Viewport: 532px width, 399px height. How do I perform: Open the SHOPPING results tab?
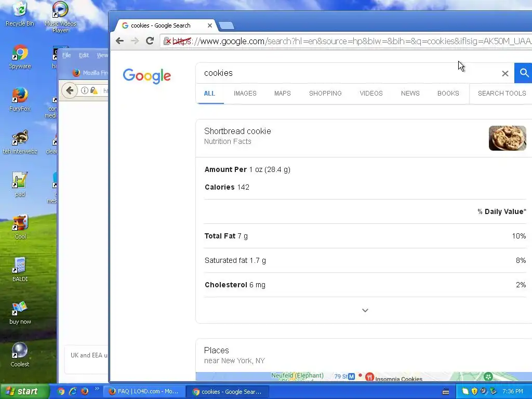pyautogui.click(x=325, y=94)
